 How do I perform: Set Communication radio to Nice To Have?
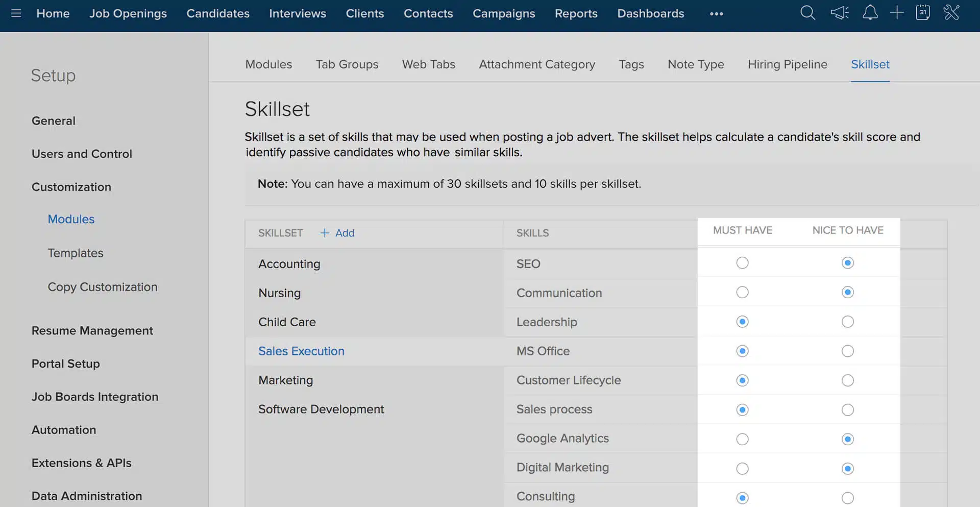pos(847,292)
